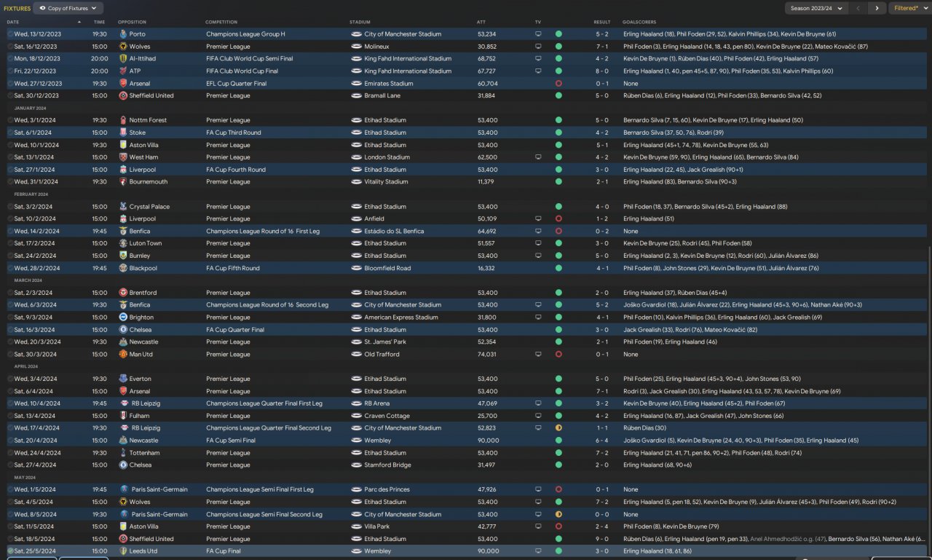Click the Blackpool club badge
Screen dimensions: 932x560
point(123,268)
